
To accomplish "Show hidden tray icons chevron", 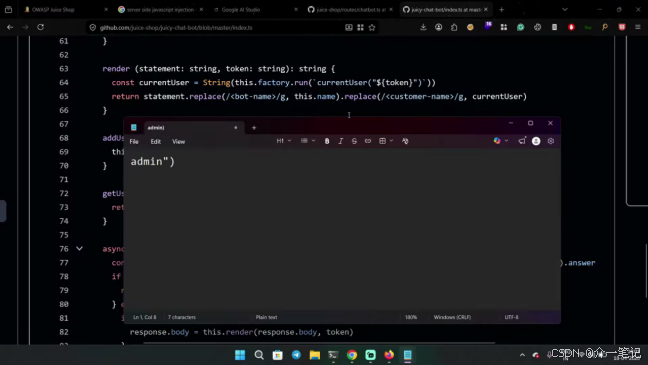I will point(522,355).
